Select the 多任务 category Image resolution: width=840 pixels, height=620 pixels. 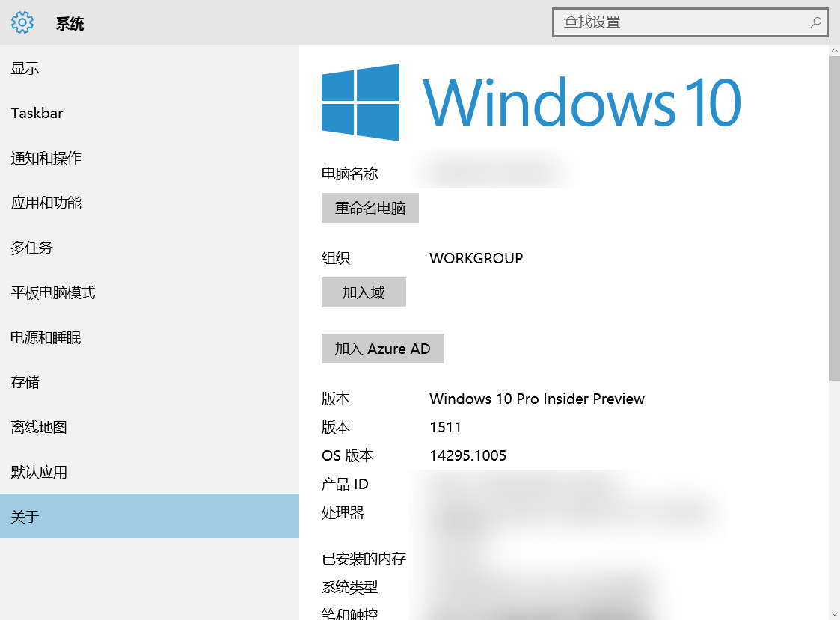click(x=32, y=248)
